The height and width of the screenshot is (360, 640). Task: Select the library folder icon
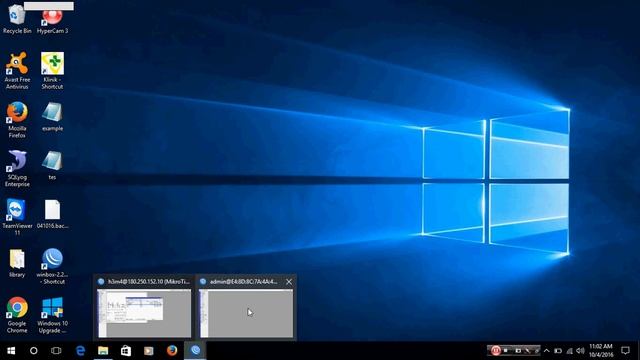pyautogui.click(x=17, y=263)
